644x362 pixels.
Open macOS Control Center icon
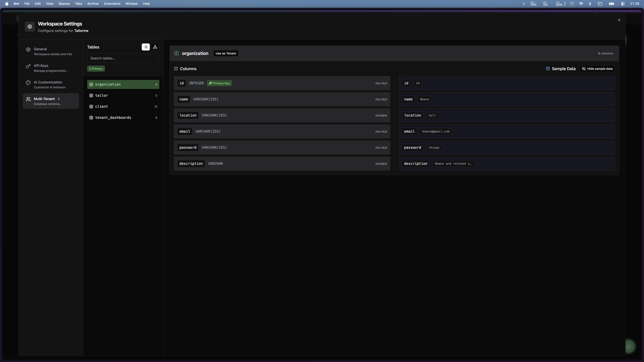click(623, 4)
